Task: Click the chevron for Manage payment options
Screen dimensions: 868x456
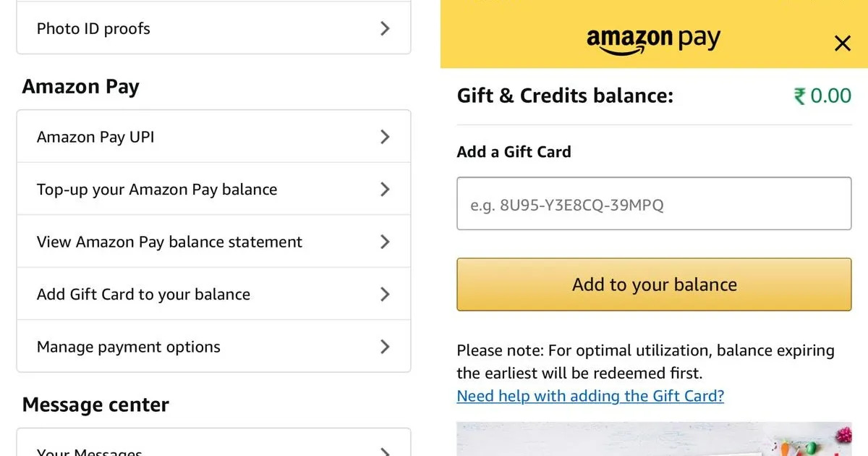Action: coord(385,347)
